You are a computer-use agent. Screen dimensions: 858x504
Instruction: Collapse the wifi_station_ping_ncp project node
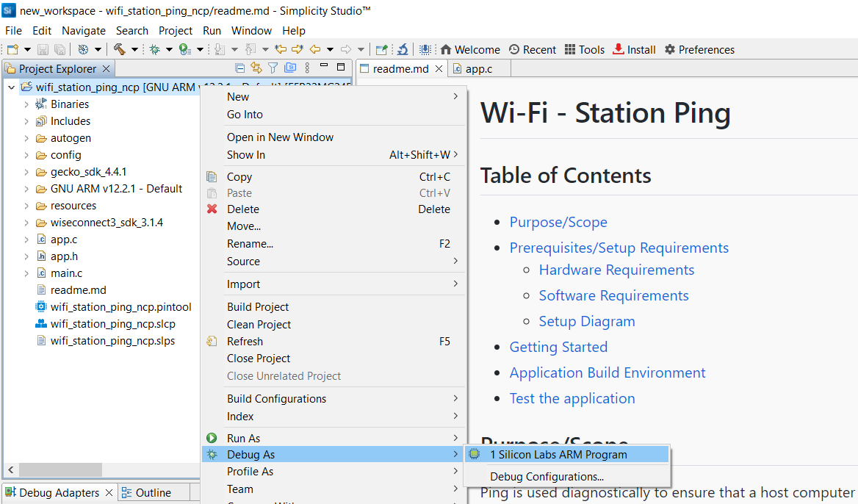(11, 87)
